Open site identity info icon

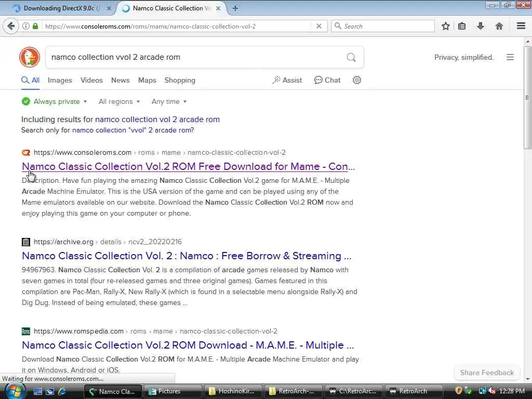point(26,26)
